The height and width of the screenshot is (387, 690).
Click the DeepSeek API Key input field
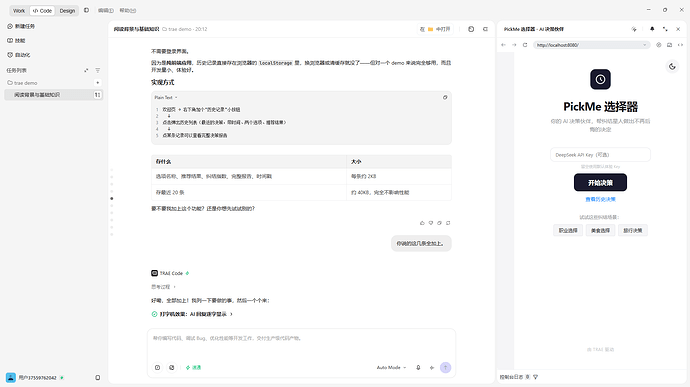600,155
